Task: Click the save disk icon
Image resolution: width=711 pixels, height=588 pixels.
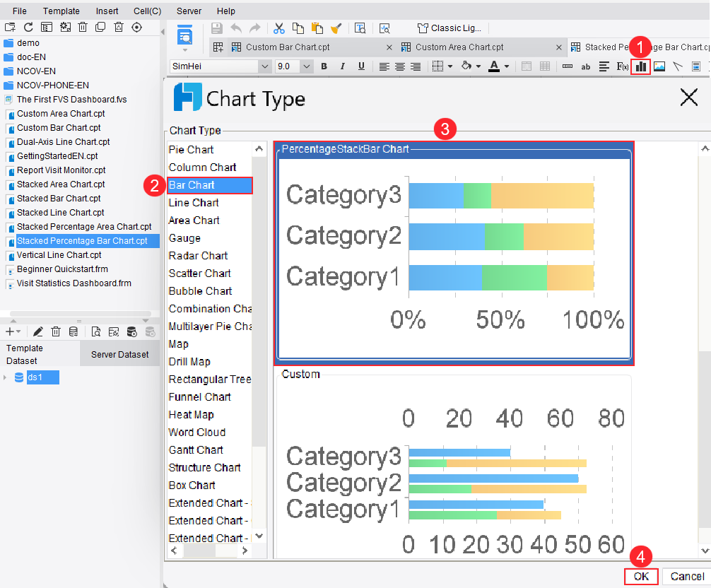Action: coord(217,28)
